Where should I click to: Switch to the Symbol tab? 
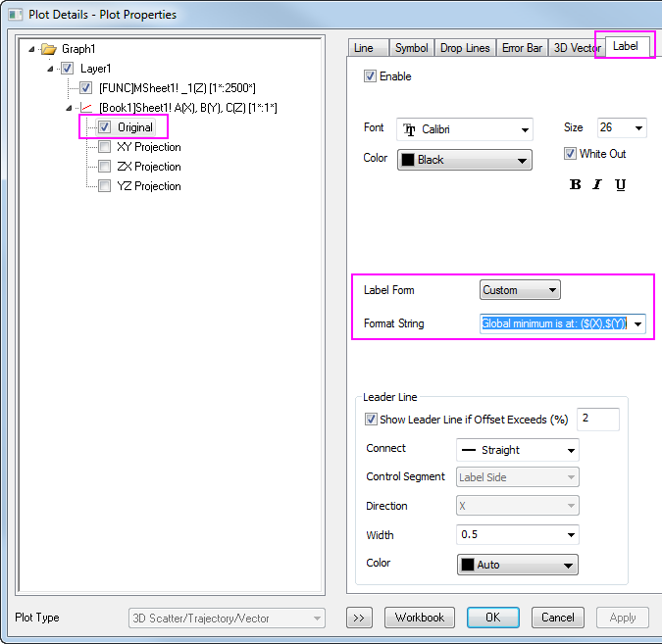click(x=411, y=48)
